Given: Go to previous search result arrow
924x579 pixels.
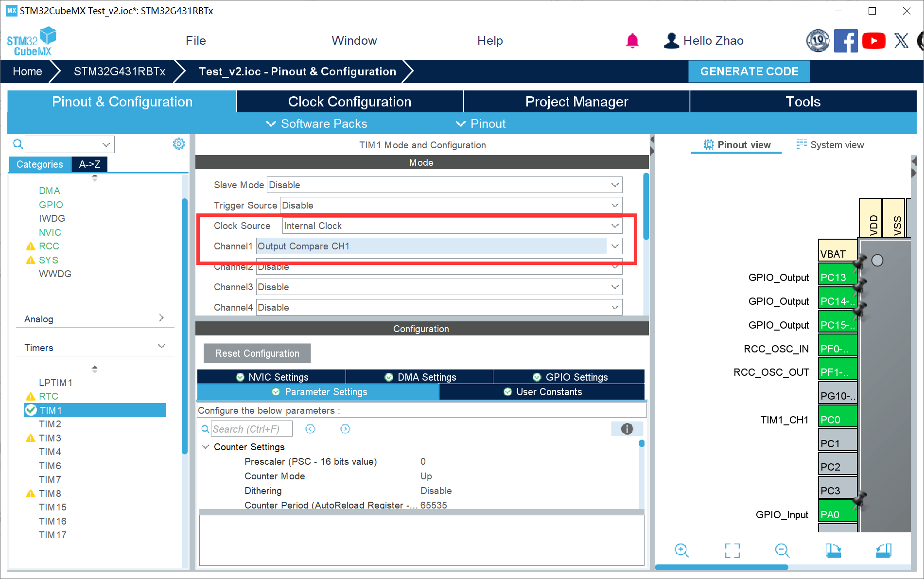Looking at the screenshot, I should (x=310, y=429).
